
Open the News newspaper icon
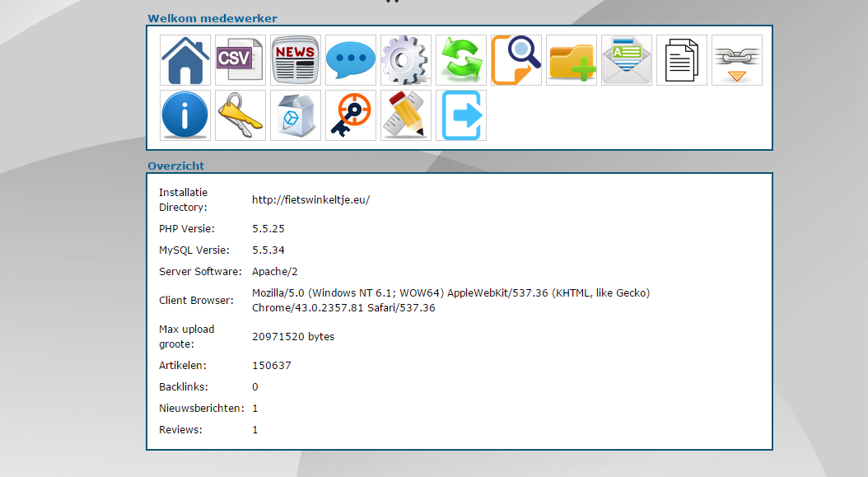296,60
